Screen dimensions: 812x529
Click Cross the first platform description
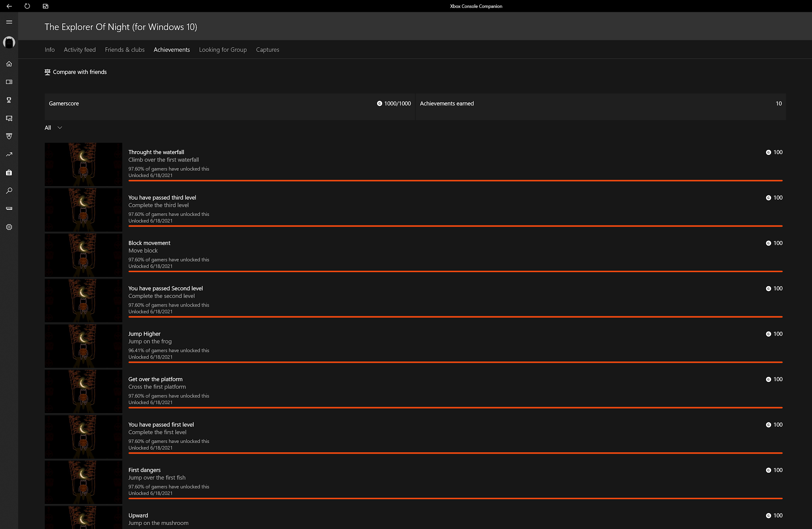tap(157, 387)
